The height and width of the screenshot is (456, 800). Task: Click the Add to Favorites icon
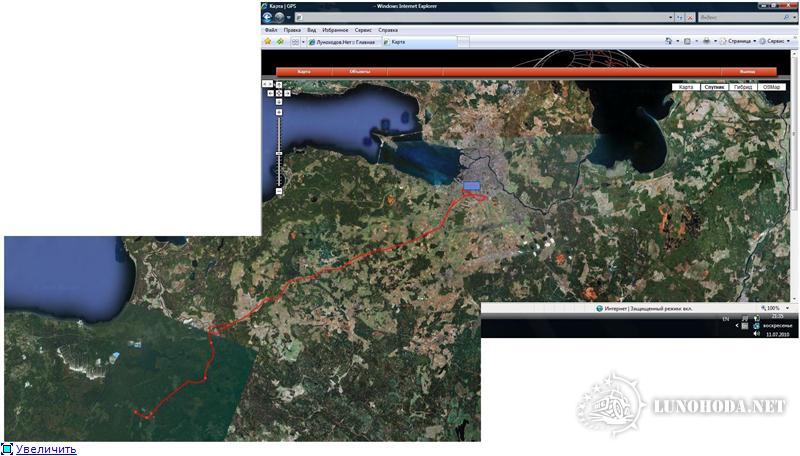[280, 41]
